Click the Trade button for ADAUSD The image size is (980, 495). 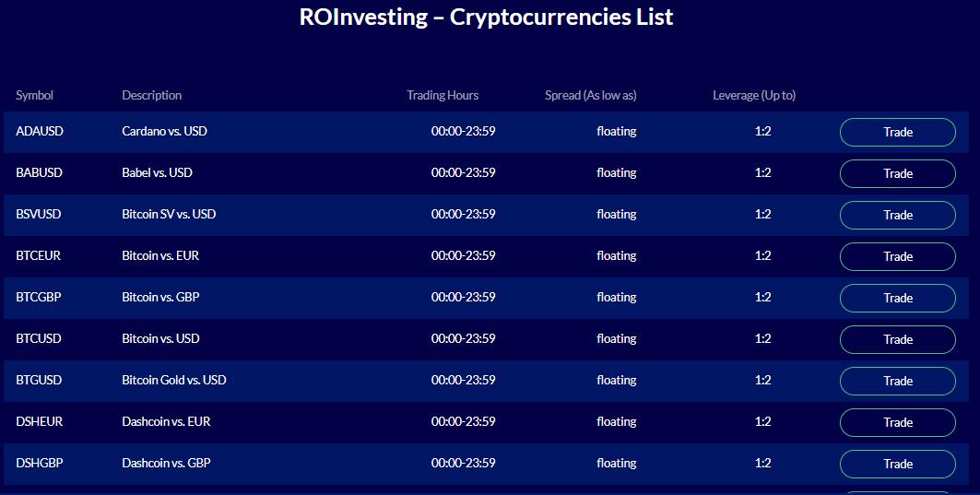point(898,132)
